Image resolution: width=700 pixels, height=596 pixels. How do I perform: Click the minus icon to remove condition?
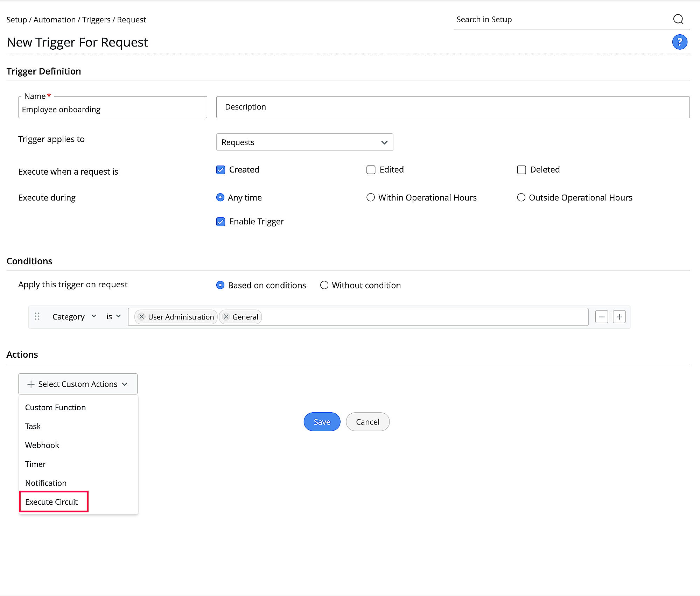click(x=601, y=317)
